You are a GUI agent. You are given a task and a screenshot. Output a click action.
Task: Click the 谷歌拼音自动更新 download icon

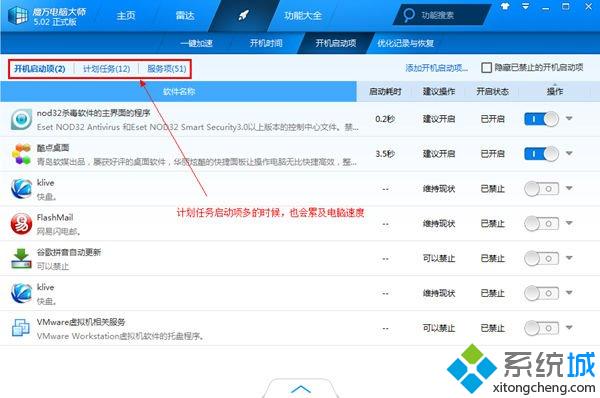pos(21,258)
